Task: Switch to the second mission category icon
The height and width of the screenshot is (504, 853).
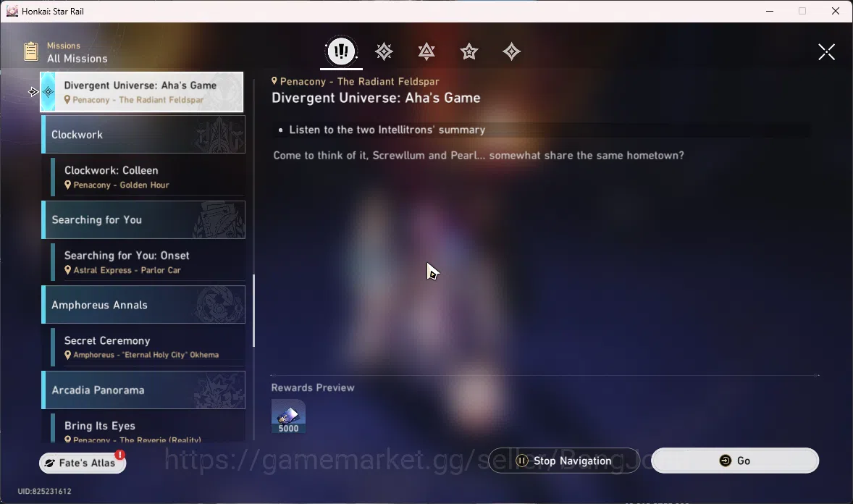Action: (384, 51)
